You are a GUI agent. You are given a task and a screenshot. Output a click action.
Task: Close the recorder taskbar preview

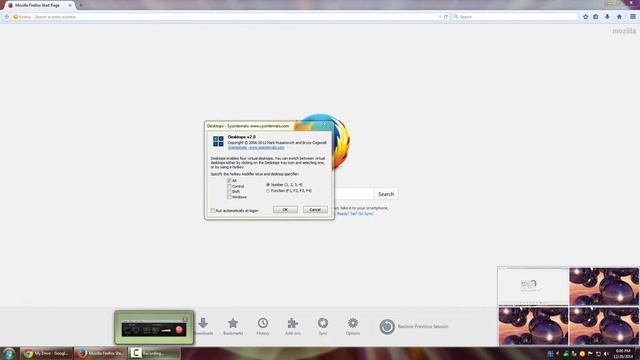pyautogui.click(x=185, y=319)
